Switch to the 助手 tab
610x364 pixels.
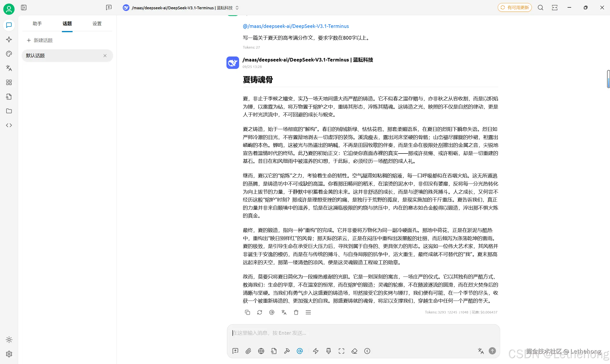37,24
